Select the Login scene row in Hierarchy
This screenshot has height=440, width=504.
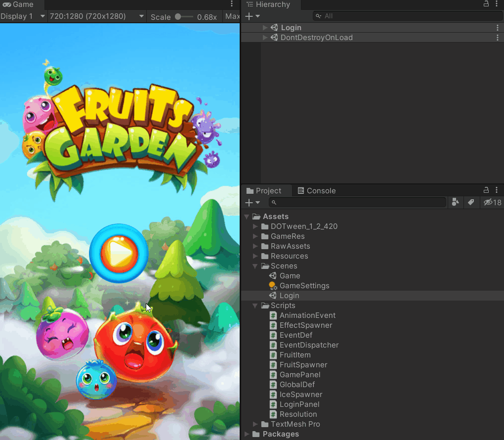(372, 28)
